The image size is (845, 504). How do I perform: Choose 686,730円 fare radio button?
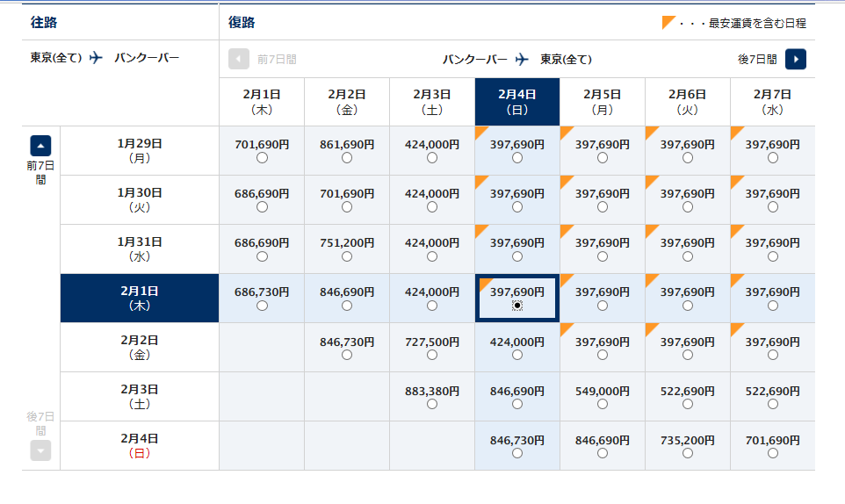click(x=262, y=306)
